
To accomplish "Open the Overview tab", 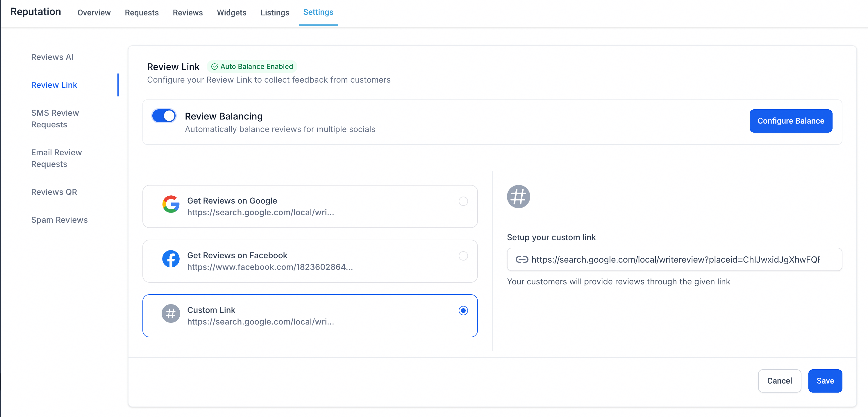I will pos(94,13).
